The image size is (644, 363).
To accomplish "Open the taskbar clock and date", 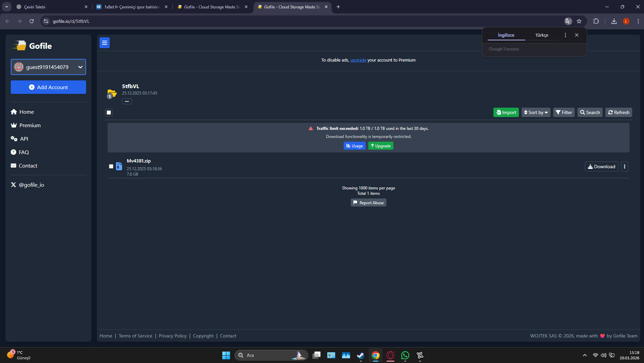I will tap(630, 355).
